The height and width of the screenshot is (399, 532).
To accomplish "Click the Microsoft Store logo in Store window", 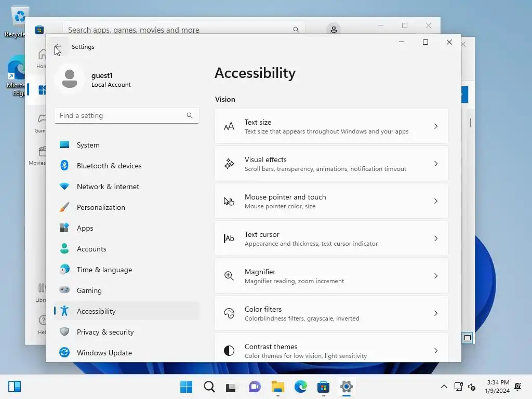I will point(39,30).
